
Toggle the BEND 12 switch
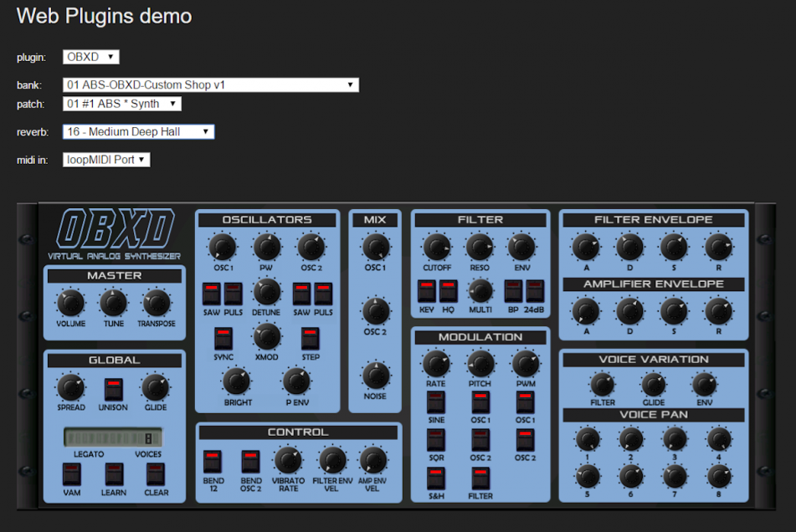point(213,462)
